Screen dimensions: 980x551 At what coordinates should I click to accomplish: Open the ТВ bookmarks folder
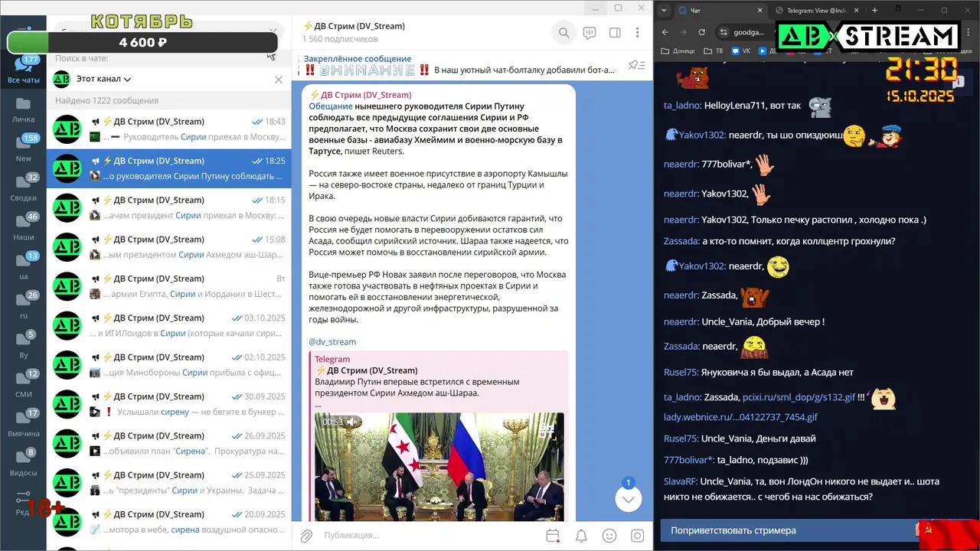click(714, 51)
